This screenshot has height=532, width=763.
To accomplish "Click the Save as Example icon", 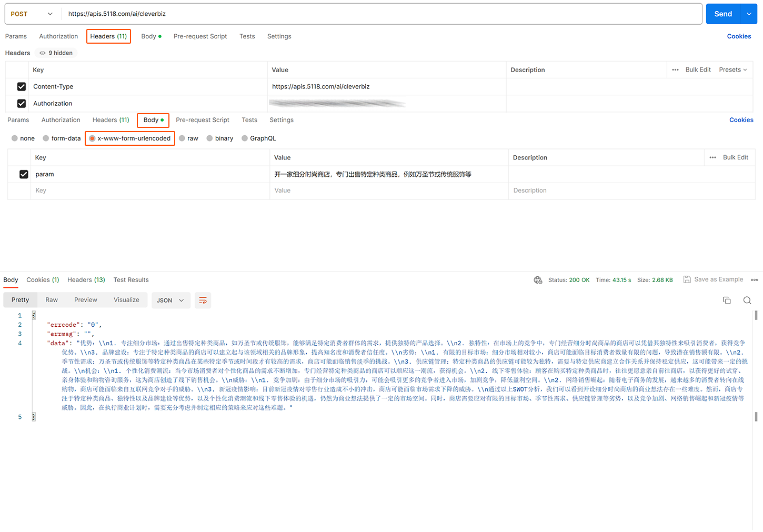I will [687, 279].
